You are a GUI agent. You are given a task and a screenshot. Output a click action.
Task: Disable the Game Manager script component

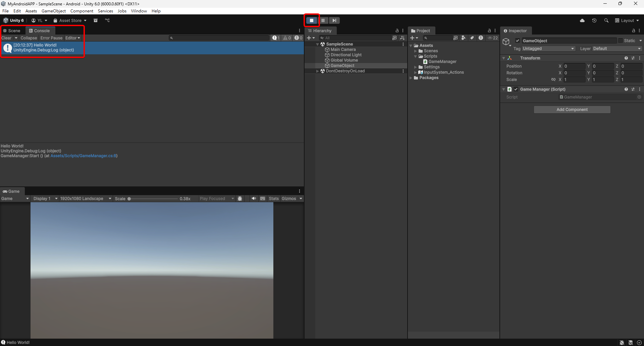point(516,89)
